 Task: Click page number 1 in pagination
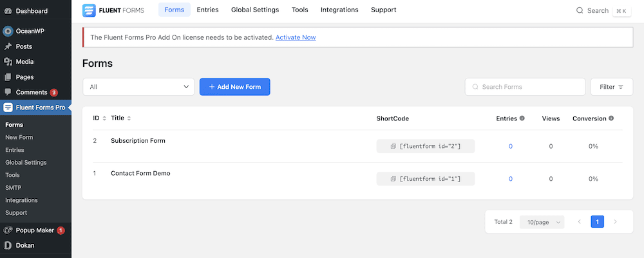[x=597, y=222]
